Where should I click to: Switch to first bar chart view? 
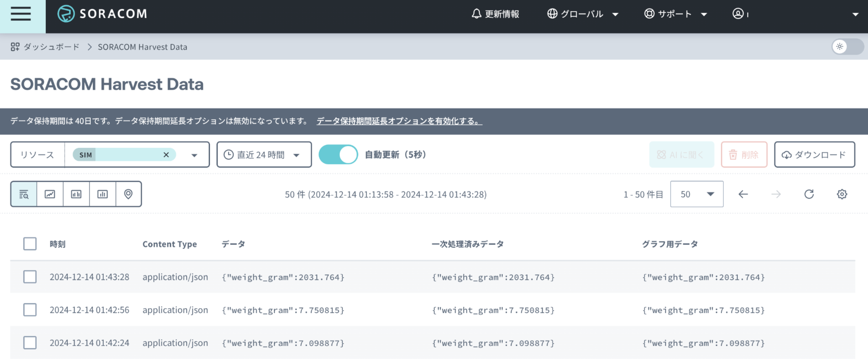(x=77, y=194)
